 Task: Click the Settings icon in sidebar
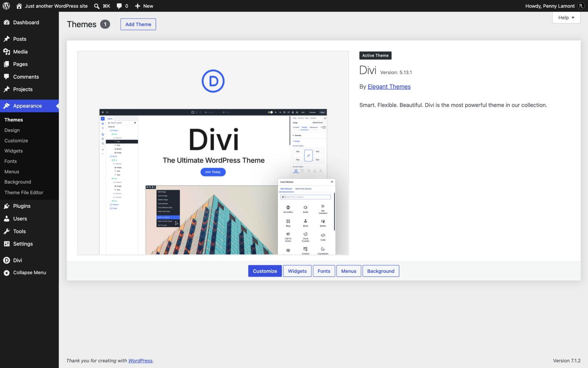(x=7, y=244)
